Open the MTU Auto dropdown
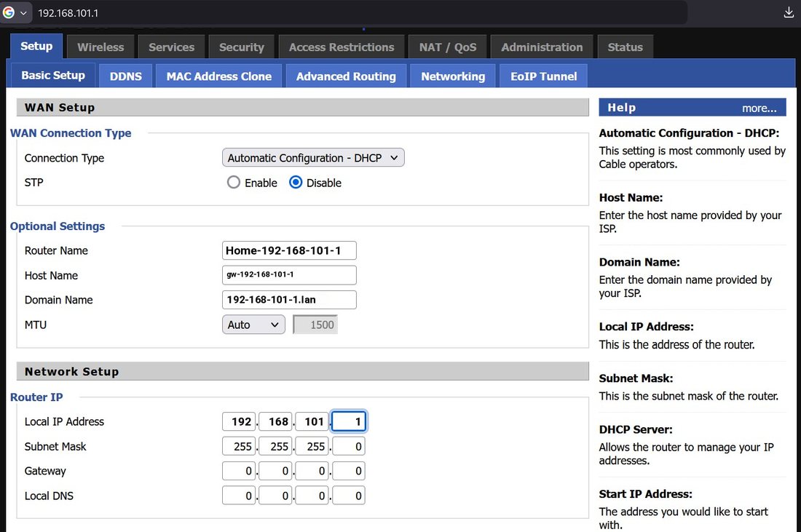The width and height of the screenshot is (801, 532). [253, 325]
